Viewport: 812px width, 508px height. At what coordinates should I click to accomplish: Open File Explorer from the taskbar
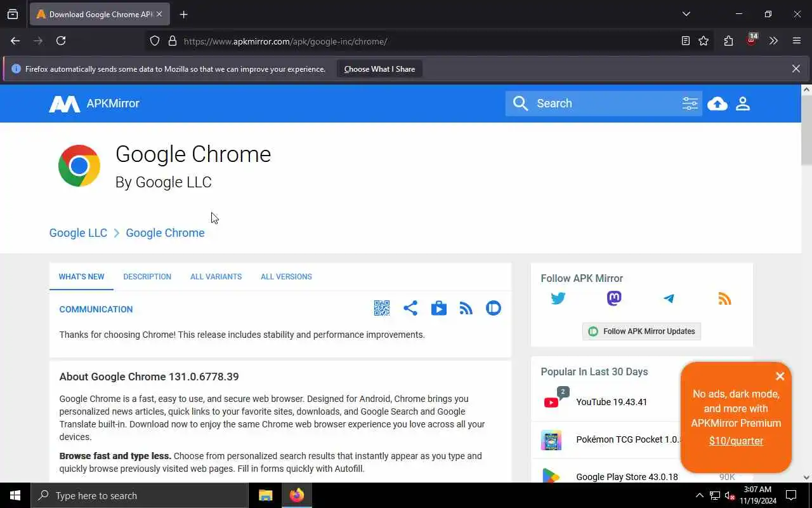click(265, 495)
